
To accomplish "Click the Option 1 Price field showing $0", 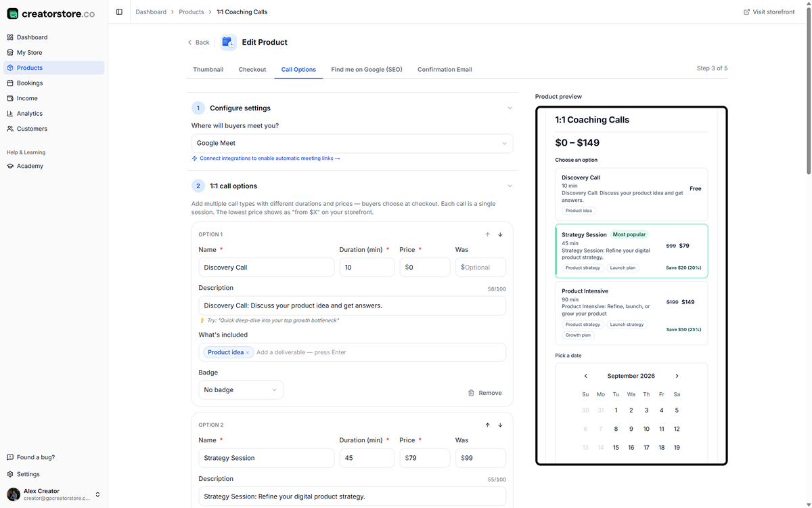I will pos(424,267).
